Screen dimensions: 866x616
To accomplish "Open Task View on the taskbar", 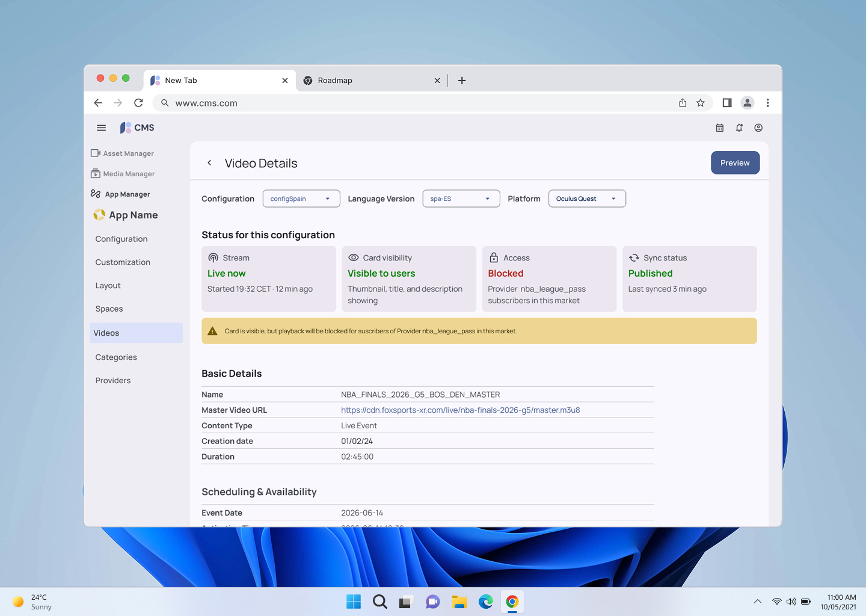I will tap(407, 602).
